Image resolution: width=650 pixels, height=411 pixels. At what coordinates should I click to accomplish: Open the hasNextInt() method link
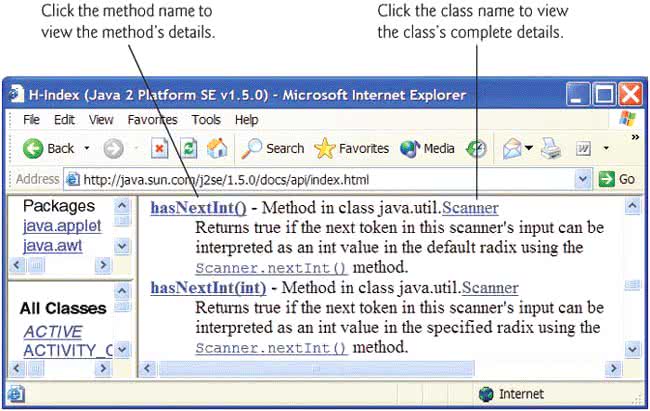click(198, 208)
